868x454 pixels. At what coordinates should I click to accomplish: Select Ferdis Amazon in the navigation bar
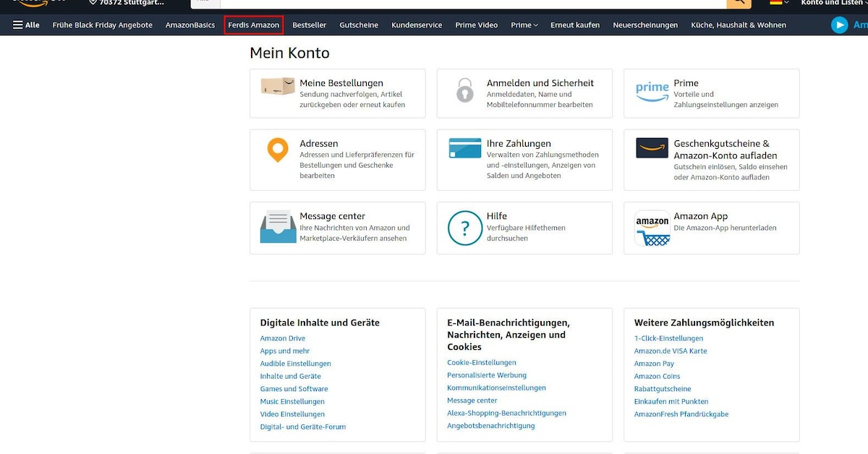(x=253, y=25)
